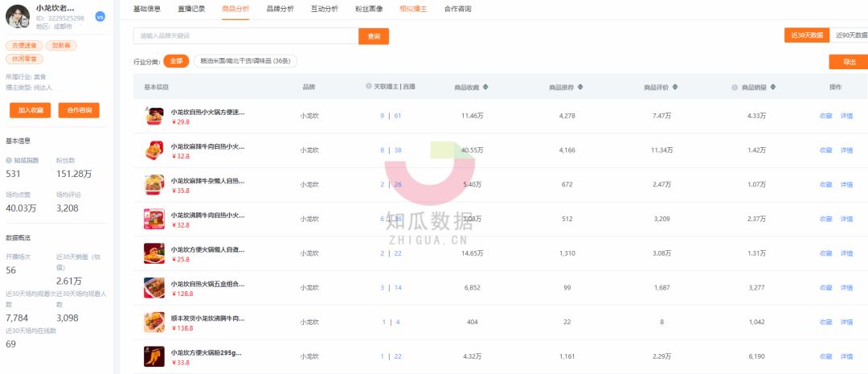This screenshot has height=374, width=868.
Task: Click livestream count 38 for 麻辣牛肉 row
Action: click(398, 150)
